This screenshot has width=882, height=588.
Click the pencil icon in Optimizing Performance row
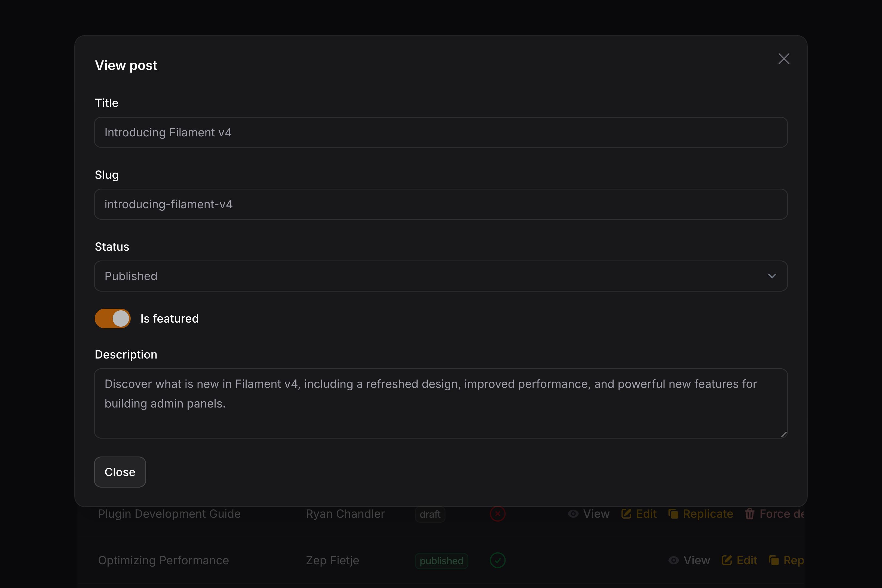[x=727, y=560]
